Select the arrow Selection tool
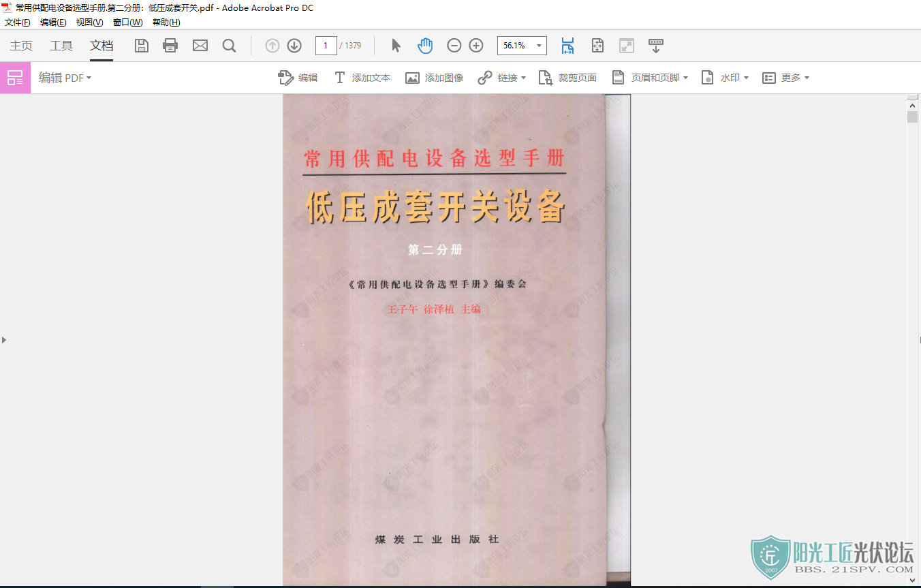Image resolution: width=921 pixels, height=588 pixels. (x=396, y=46)
